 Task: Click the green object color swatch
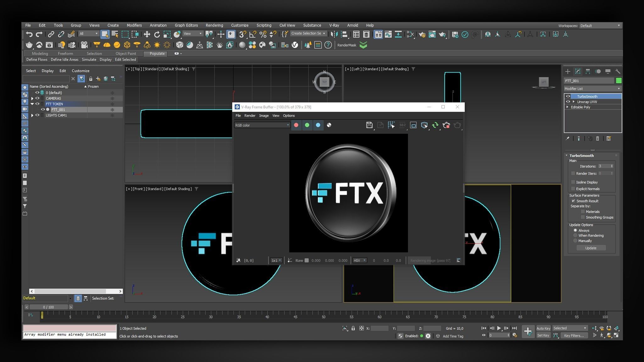coord(619,81)
